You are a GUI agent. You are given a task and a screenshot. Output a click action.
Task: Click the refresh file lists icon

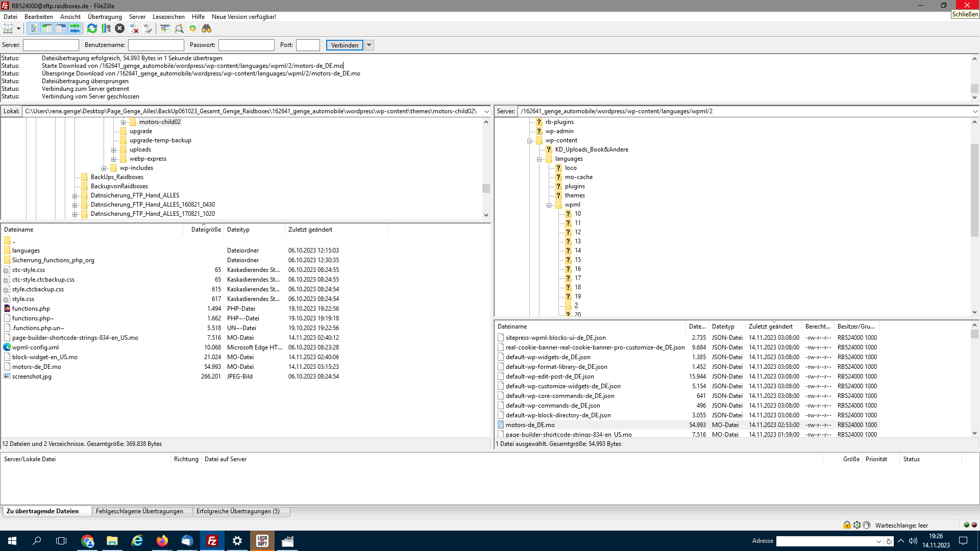tap(92, 29)
